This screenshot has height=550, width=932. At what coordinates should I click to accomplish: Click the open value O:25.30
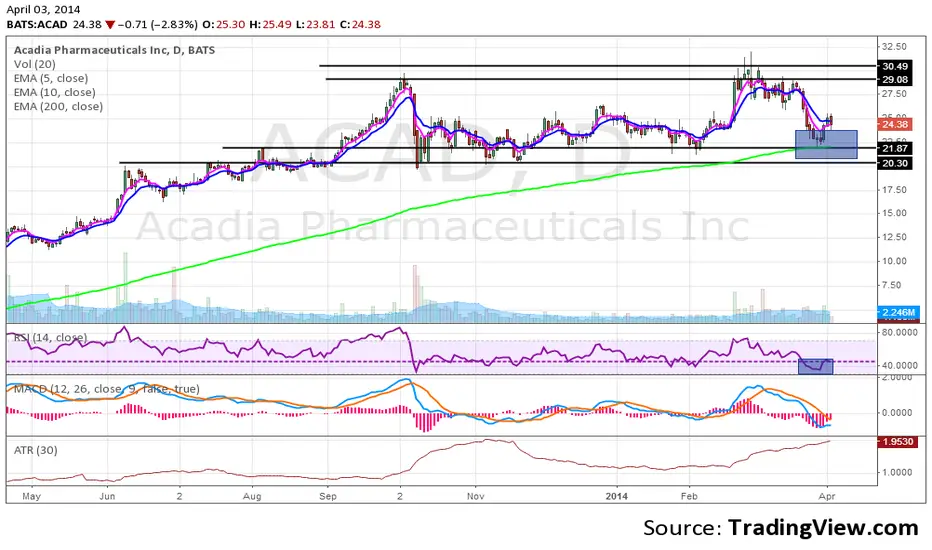tap(223, 24)
